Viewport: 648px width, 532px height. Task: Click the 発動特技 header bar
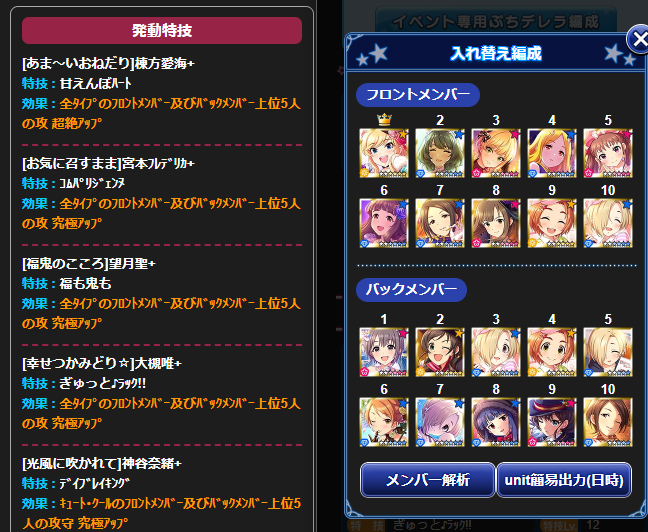pos(162,31)
